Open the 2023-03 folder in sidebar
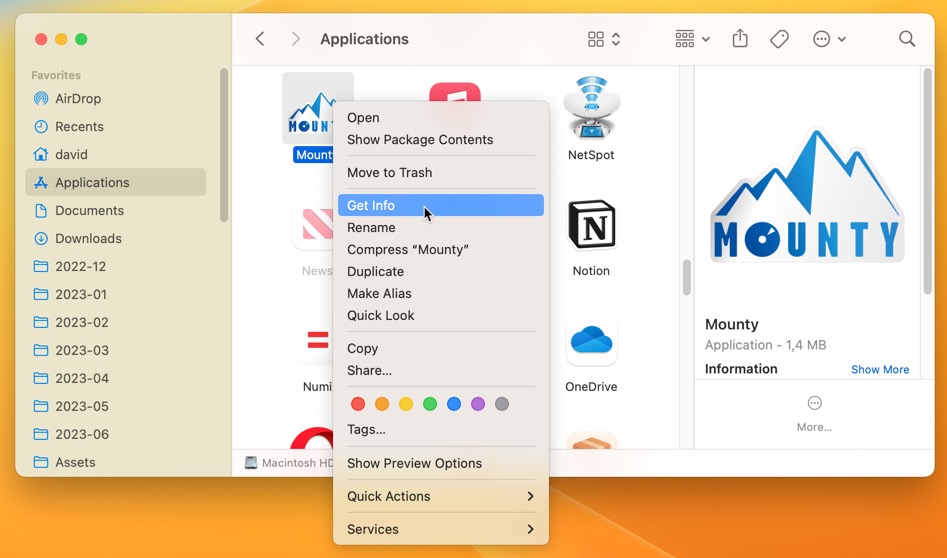The image size is (947, 558). coord(115,350)
